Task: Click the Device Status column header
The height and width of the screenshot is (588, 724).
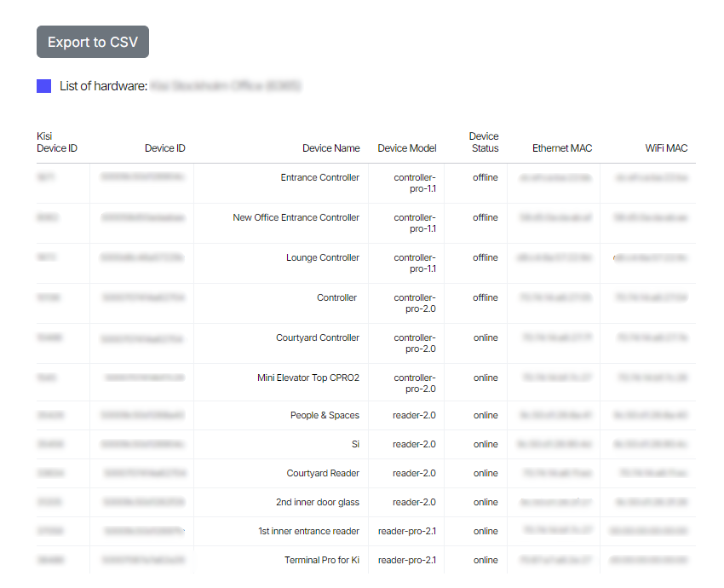Action: [x=484, y=141]
